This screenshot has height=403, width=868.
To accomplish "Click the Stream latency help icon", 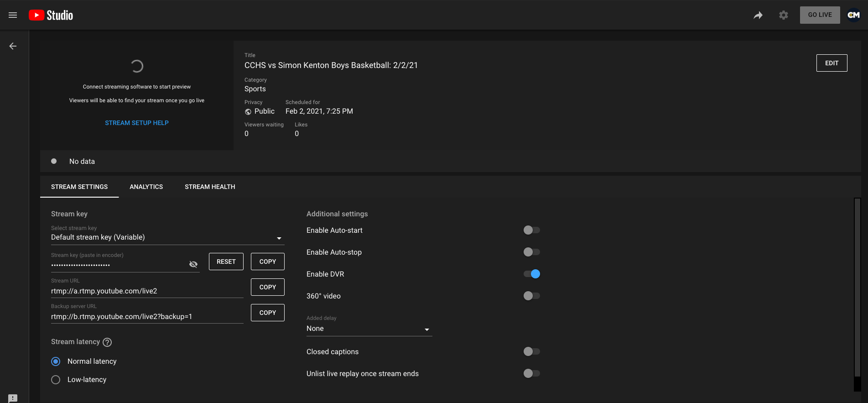I will click(107, 342).
